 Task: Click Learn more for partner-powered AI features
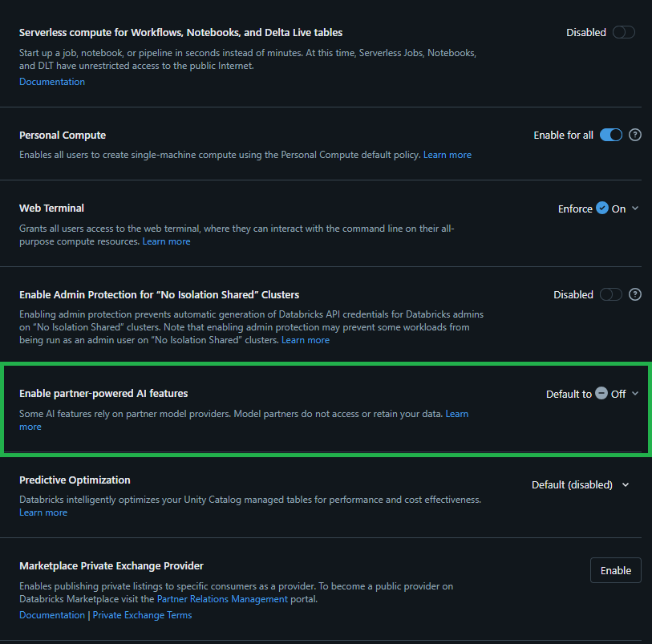coord(456,413)
